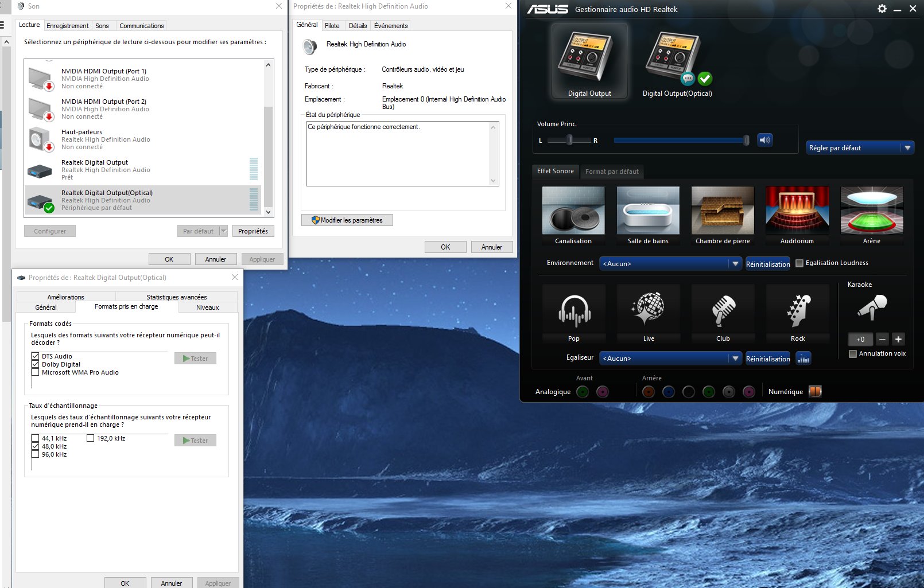Image resolution: width=924 pixels, height=588 pixels.
Task: Click the green Avant analog jack
Action: pyautogui.click(x=583, y=392)
